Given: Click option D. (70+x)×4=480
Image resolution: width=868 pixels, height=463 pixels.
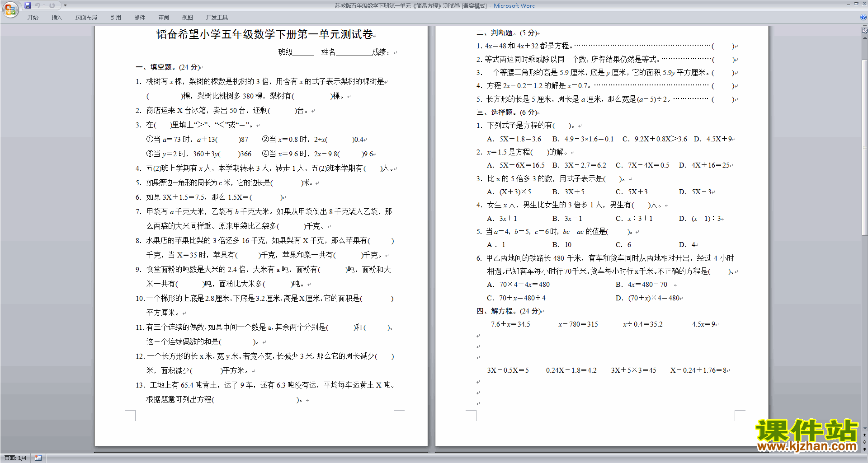Looking at the screenshot, I should click(647, 298).
